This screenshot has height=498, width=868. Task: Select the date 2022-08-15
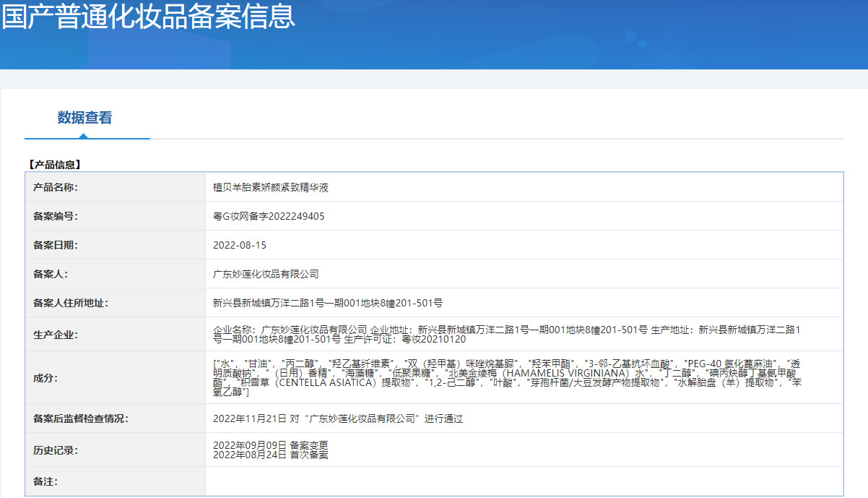pos(240,245)
